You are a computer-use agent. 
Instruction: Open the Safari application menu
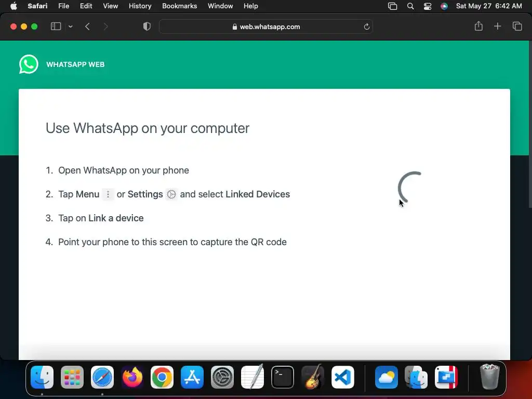coord(37,6)
